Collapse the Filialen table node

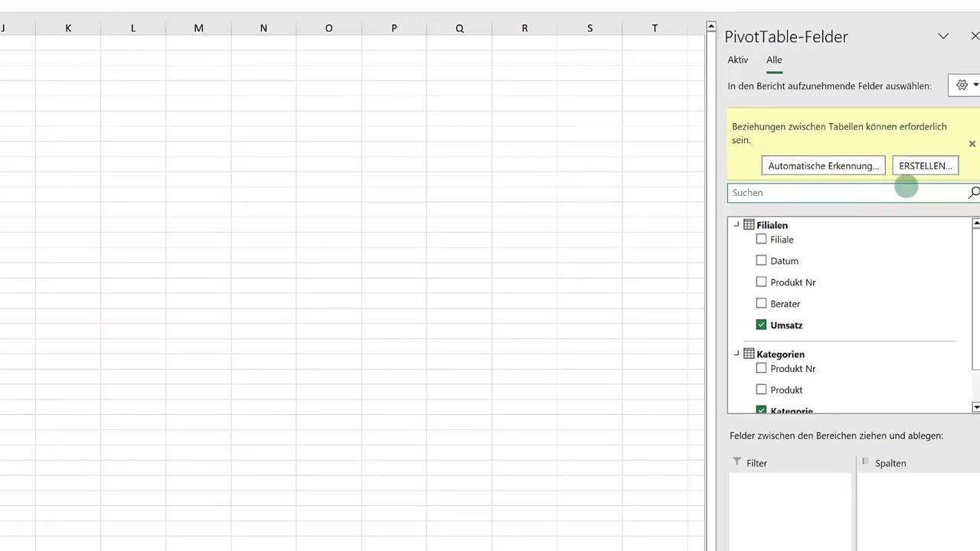pyautogui.click(x=737, y=225)
